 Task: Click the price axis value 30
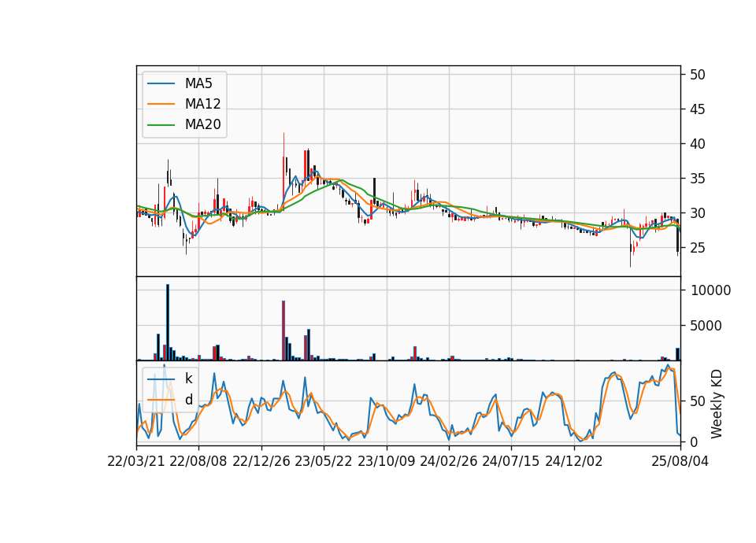coord(698,213)
